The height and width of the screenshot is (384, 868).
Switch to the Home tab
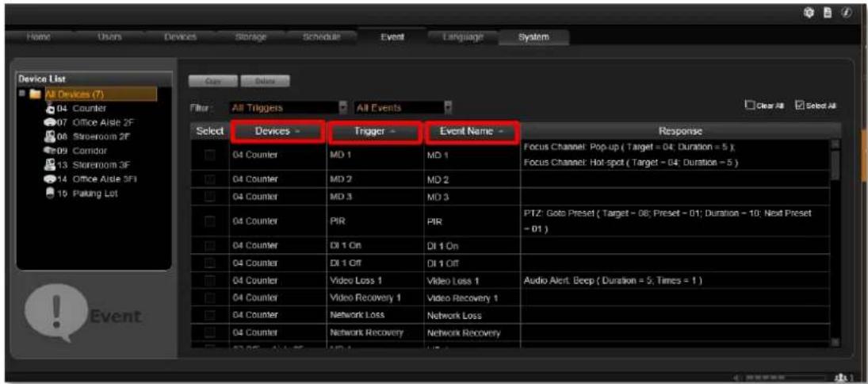pos(40,36)
